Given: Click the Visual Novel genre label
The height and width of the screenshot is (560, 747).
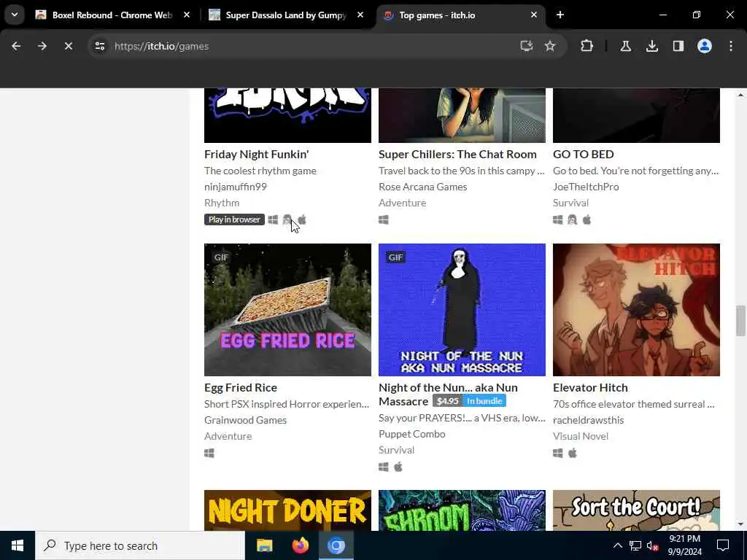Looking at the screenshot, I should [580, 436].
